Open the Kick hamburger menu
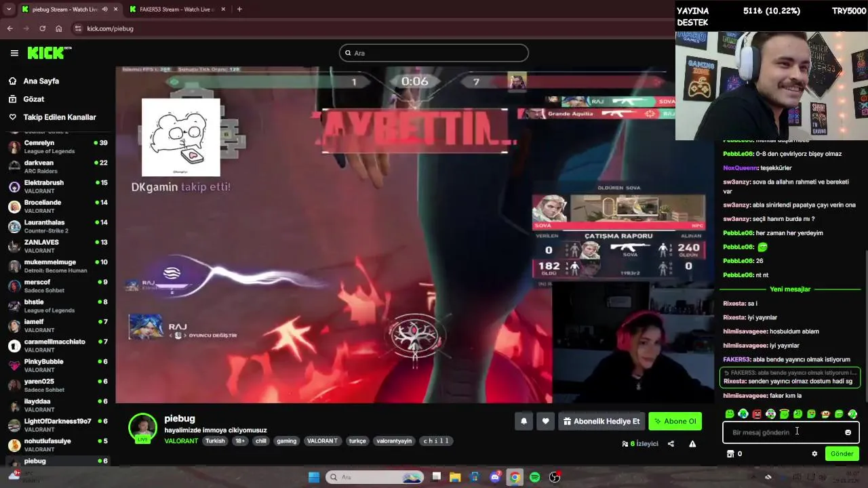 pos(14,53)
